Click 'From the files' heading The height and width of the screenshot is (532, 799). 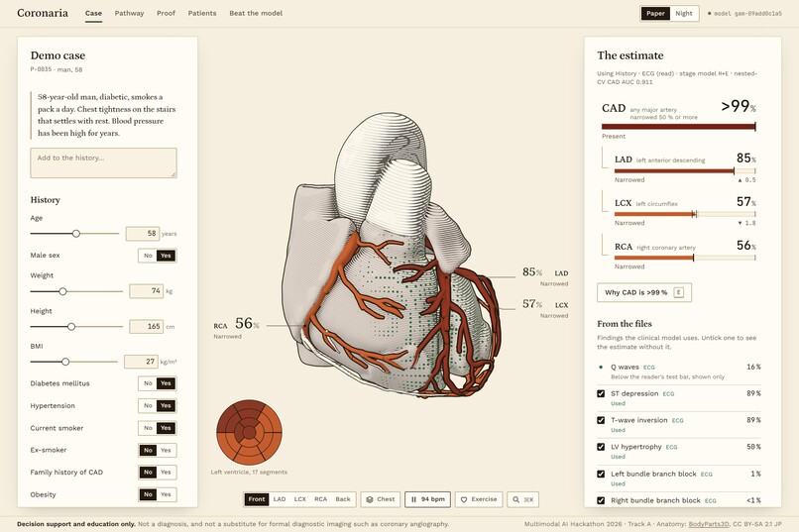625,324
